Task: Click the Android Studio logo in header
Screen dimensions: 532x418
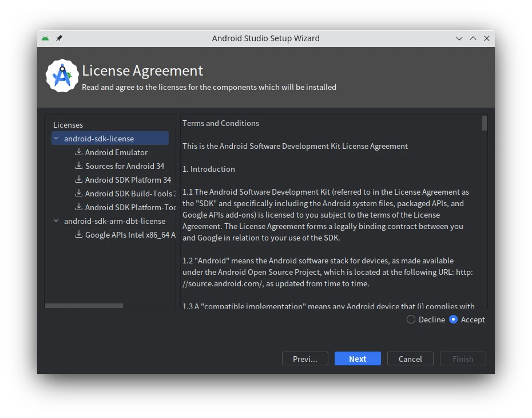Action: coord(62,76)
